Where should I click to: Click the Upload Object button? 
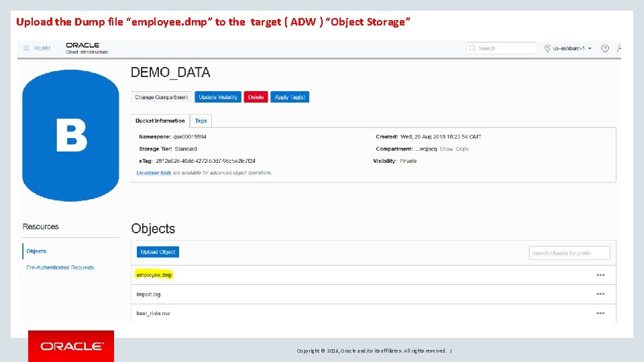click(x=158, y=252)
